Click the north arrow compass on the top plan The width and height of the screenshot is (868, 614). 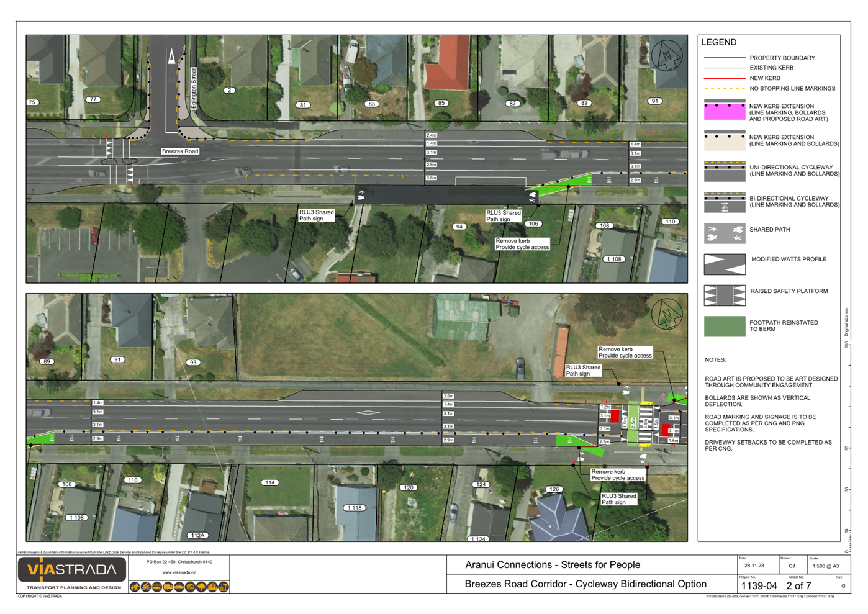pyautogui.click(x=667, y=54)
